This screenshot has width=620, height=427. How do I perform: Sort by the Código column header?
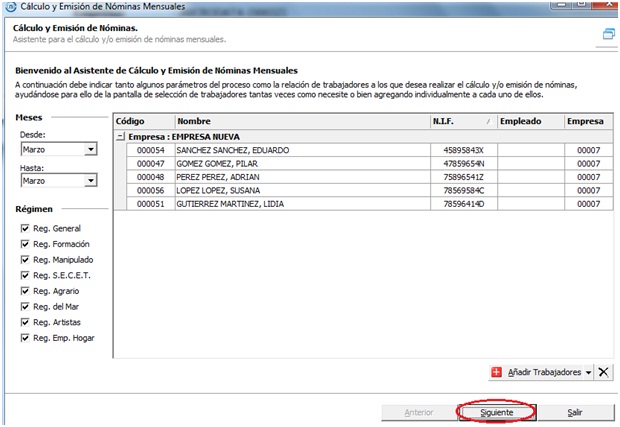pyautogui.click(x=144, y=121)
